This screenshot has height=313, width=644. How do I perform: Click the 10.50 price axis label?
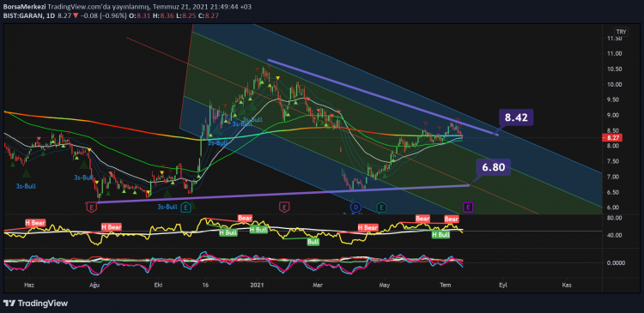(616, 69)
